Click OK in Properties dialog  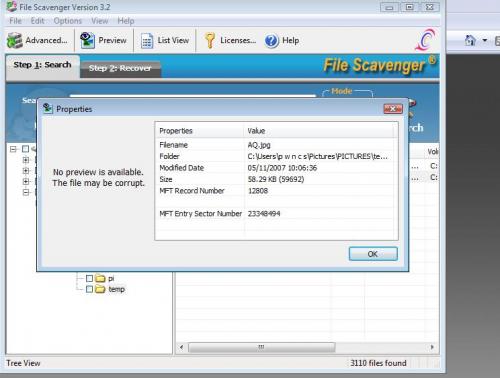coord(373,254)
